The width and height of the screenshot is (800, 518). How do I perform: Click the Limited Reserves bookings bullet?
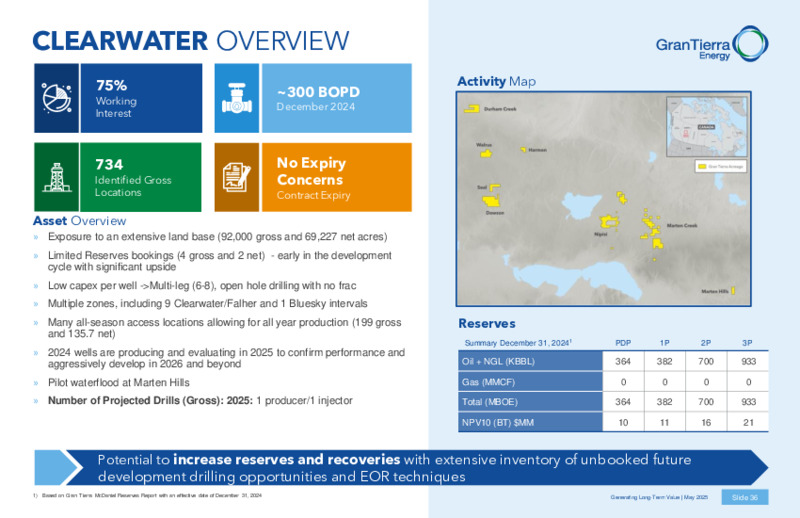(219, 261)
